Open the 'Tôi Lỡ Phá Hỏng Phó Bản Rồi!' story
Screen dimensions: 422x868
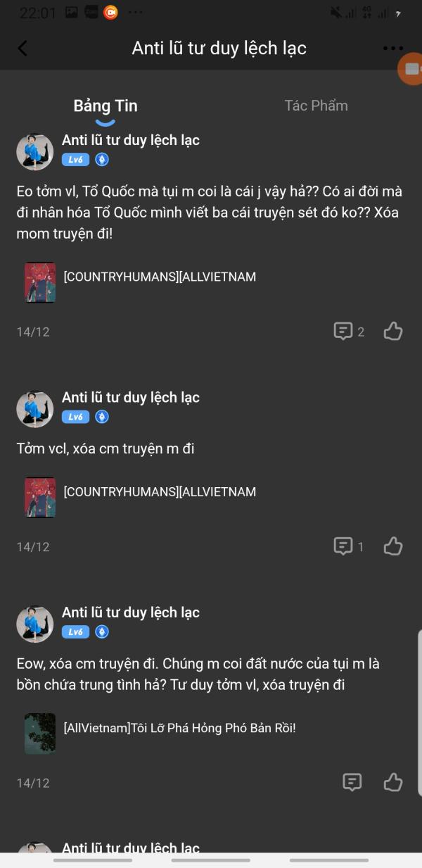pos(179,727)
